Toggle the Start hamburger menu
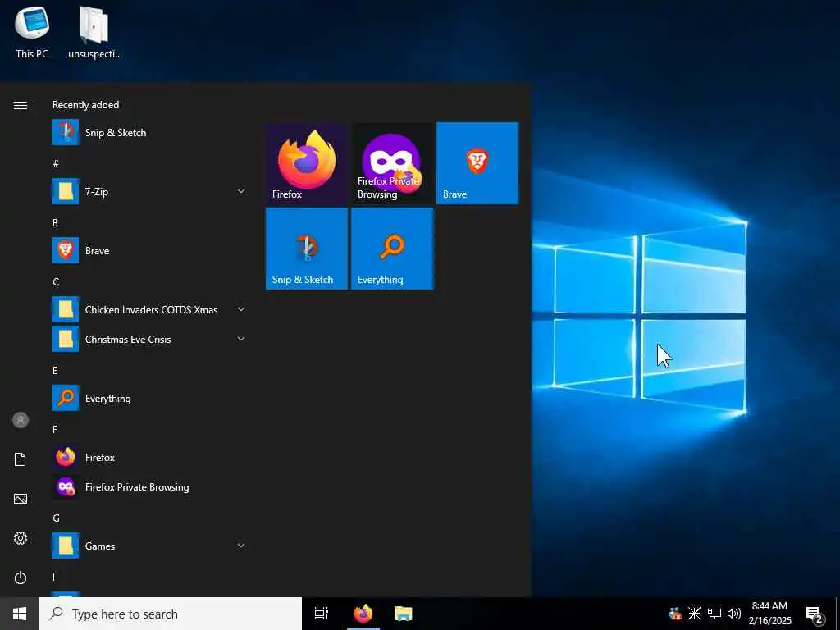The height and width of the screenshot is (630, 840). [21, 105]
